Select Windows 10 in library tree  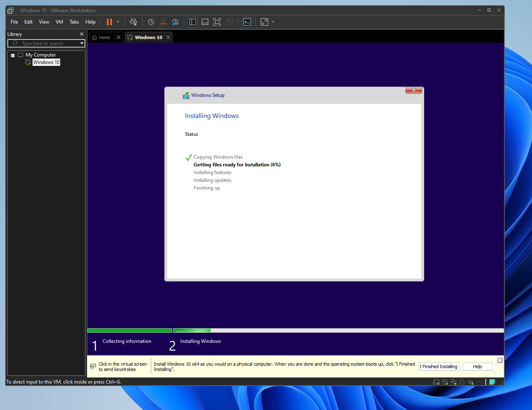pyautogui.click(x=46, y=62)
